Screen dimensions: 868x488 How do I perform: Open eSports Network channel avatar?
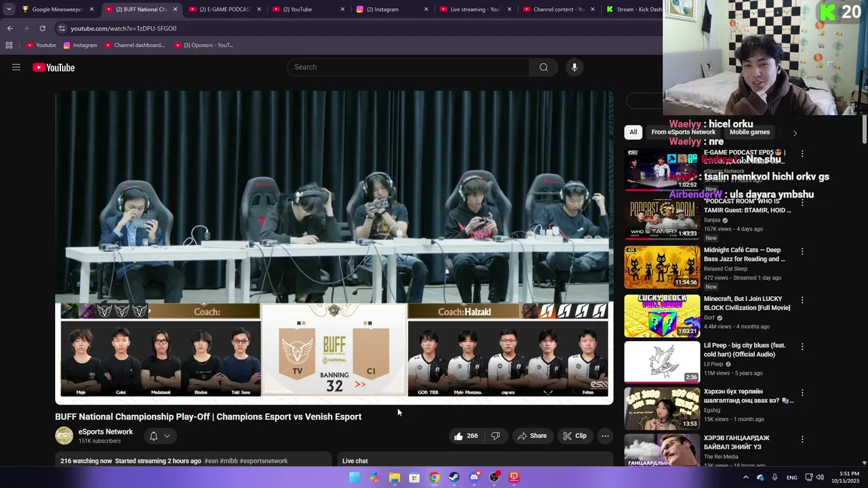pos(64,436)
